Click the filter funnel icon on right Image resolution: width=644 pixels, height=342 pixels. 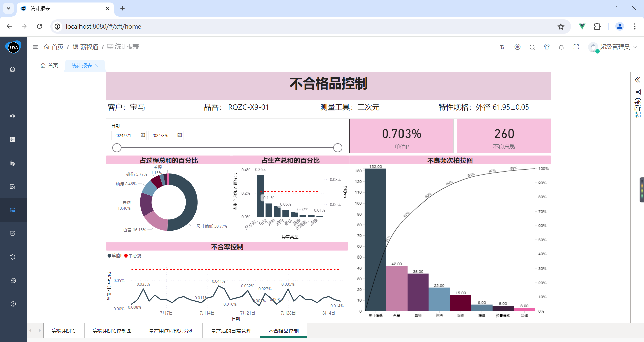(x=638, y=92)
